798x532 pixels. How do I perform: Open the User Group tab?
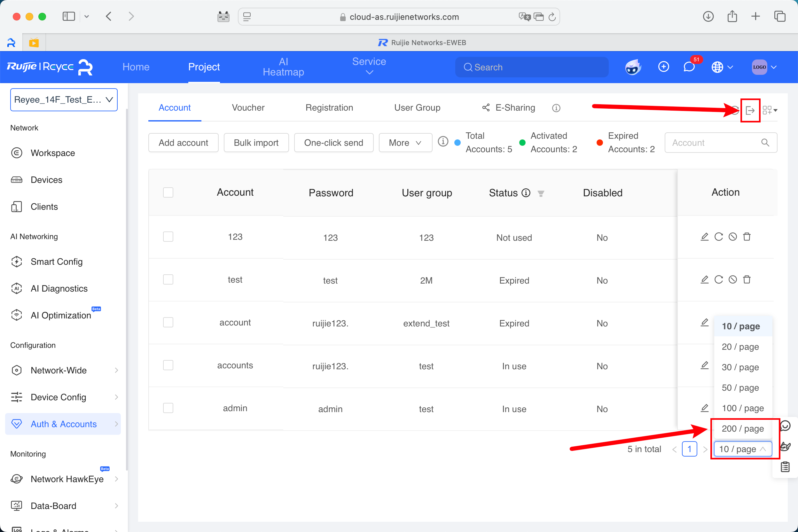417,107
